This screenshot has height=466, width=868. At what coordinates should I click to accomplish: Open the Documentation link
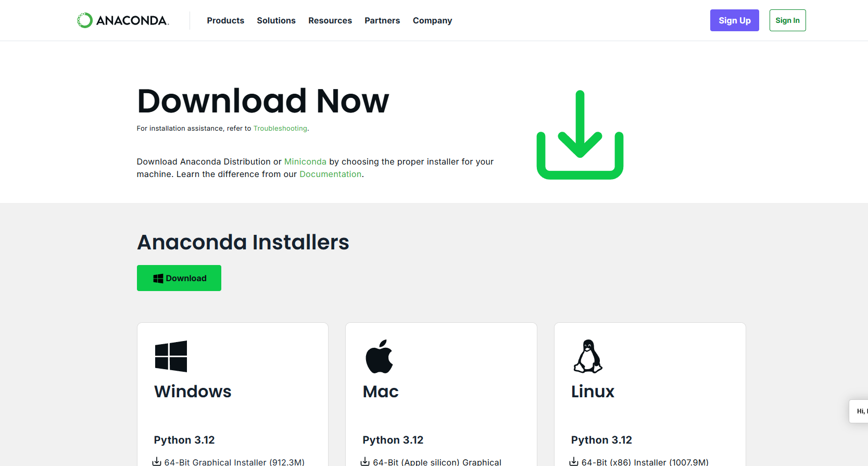tap(330, 174)
